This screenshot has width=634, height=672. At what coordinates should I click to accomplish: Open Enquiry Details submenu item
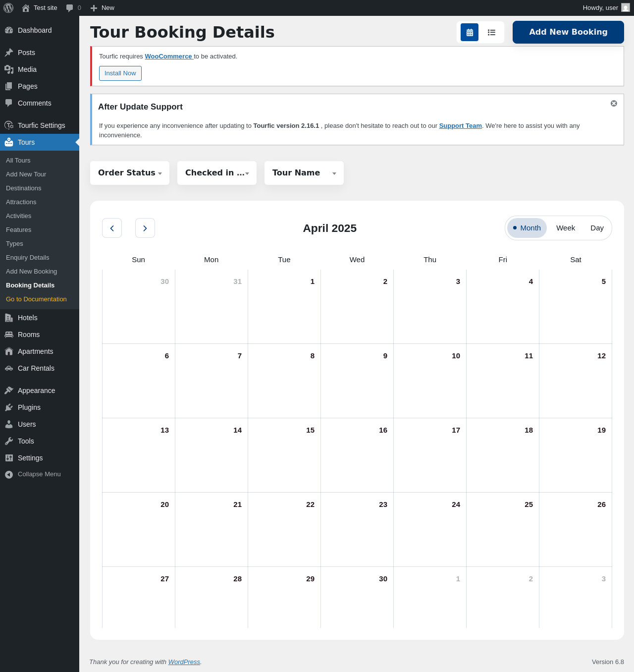(x=27, y=258)
